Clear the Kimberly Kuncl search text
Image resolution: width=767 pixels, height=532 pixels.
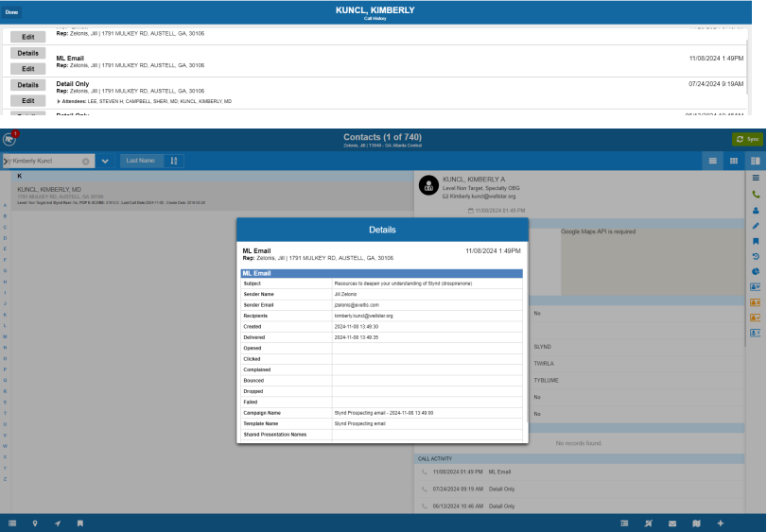click(86, 162)
